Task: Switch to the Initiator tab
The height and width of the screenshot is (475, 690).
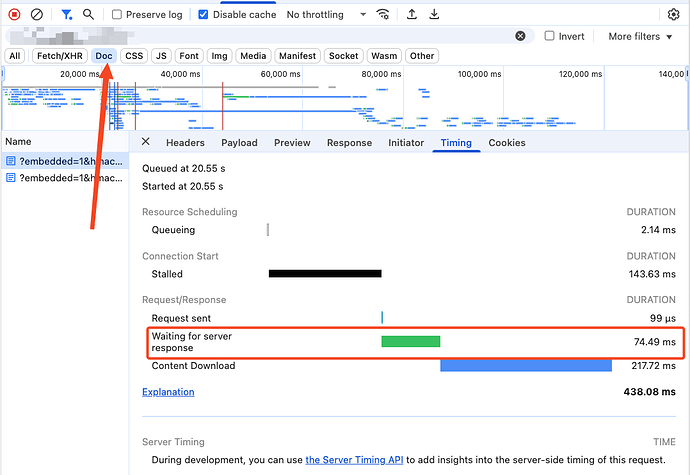Action: pyautogui.click(x=406, y=143)
